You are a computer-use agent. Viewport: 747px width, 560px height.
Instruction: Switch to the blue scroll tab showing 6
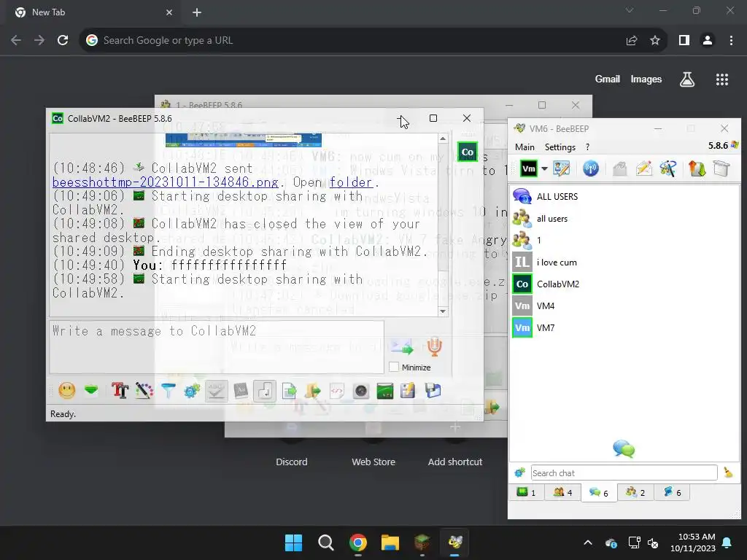point(672,492)
